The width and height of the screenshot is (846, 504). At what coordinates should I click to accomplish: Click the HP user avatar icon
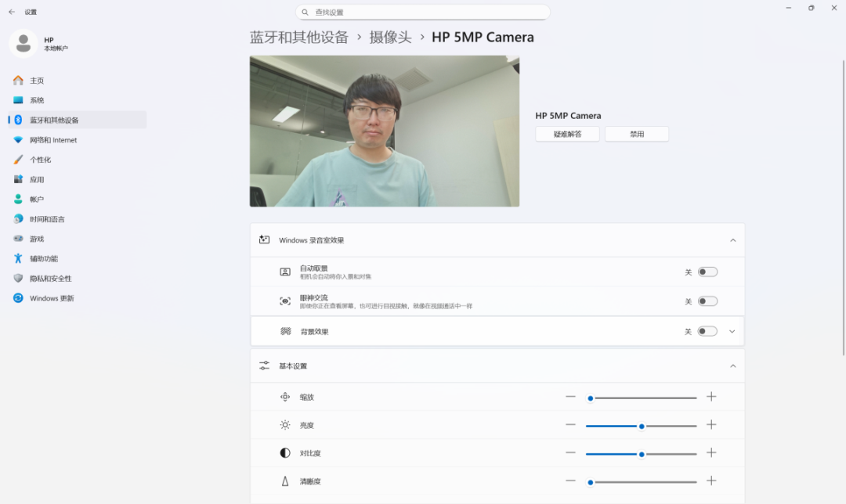click(23, 44)
